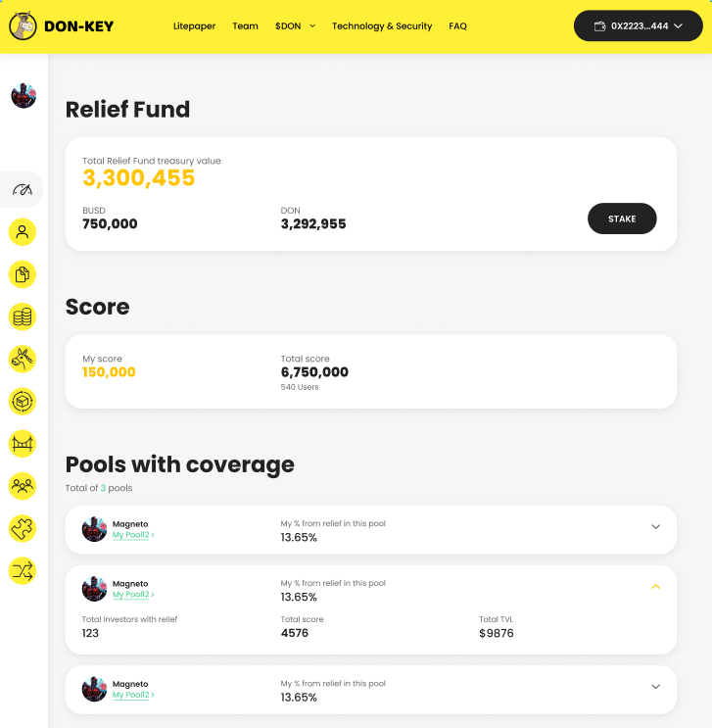Image resolution: width=712 pixels, height=728 pixels.
Task: Go to Technology & Security page
Action: tap(382, 26)
